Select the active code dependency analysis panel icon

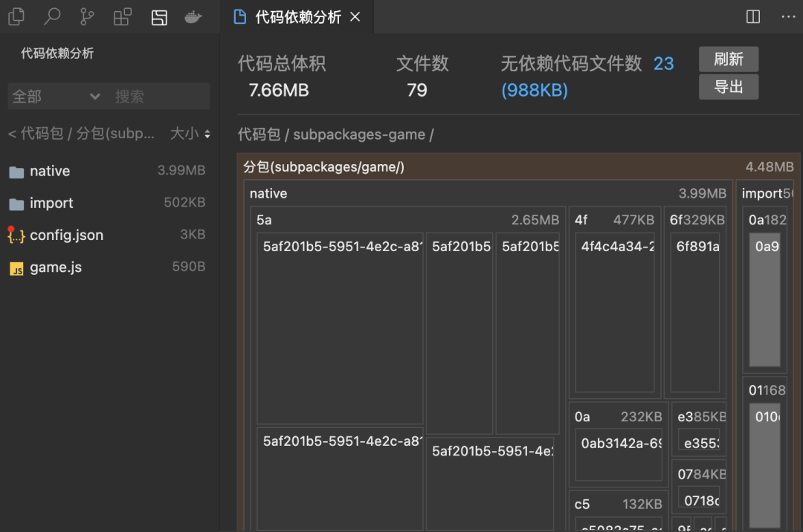click(x=158, y=16)
